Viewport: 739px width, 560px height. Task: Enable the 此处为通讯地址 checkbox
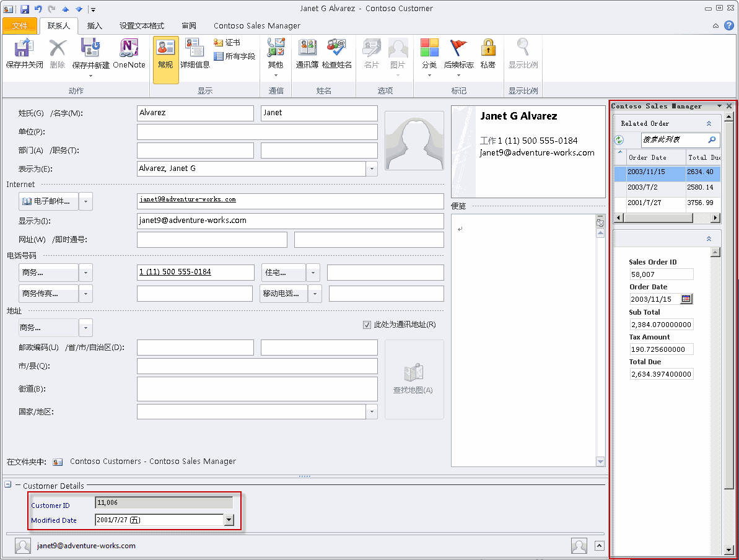[x=367, y=324]
